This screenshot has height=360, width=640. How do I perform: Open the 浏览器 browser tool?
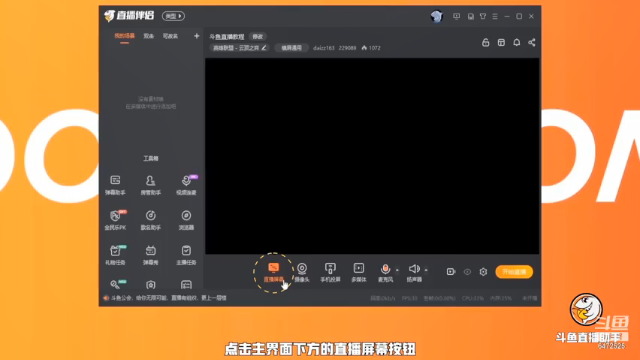(x=186, y=220)
